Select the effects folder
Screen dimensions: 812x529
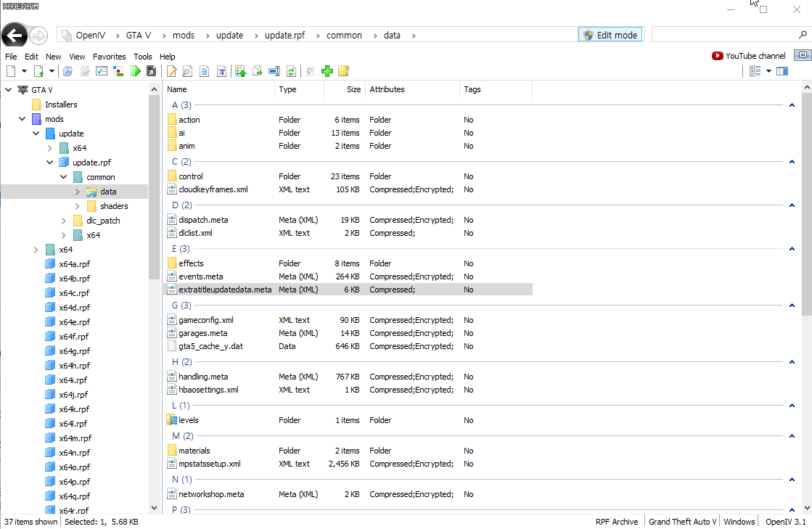[191, 263]
